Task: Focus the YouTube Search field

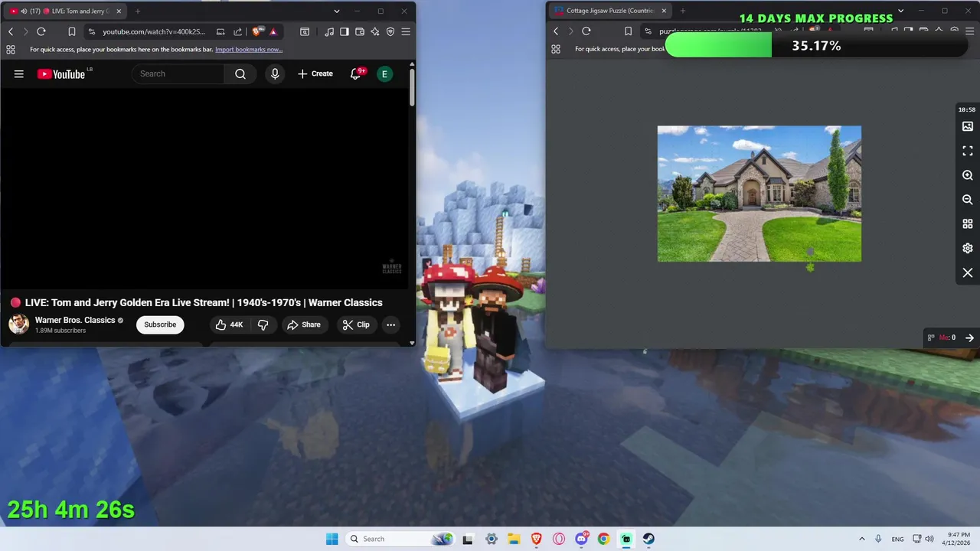Action: tap(178, 74)
